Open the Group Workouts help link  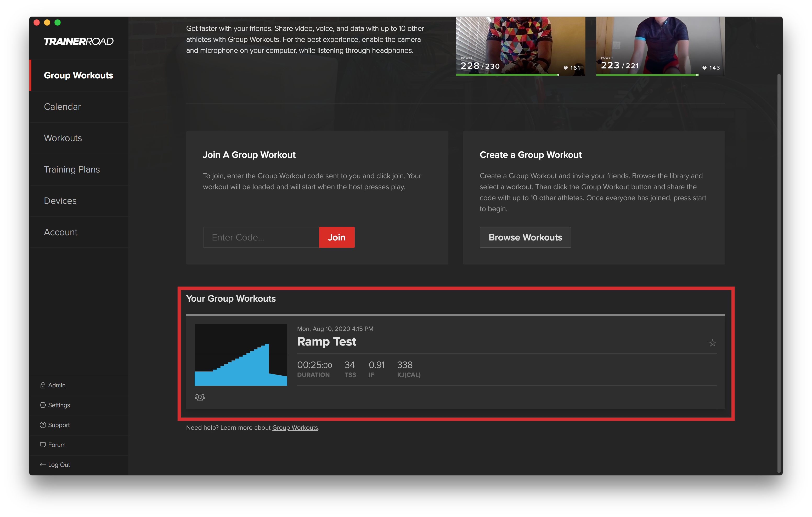295,428
